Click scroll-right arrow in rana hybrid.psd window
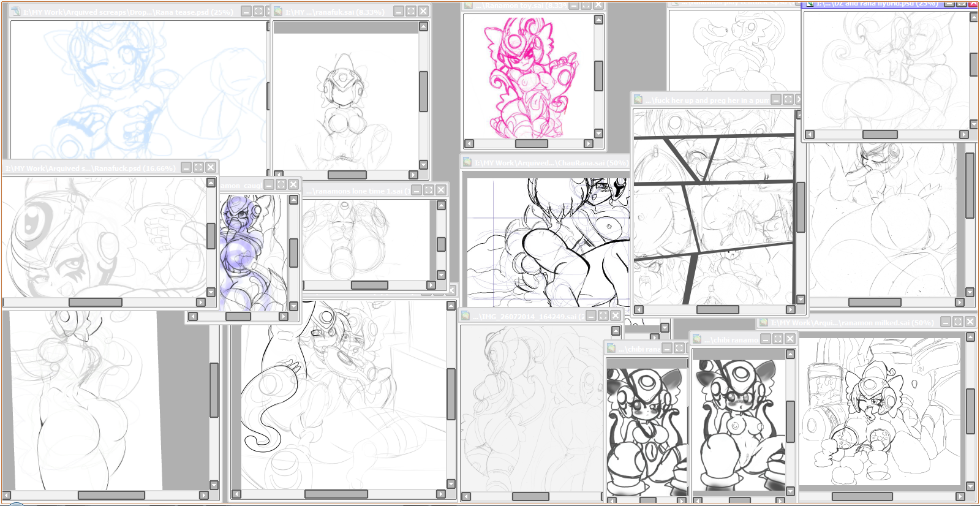 point(964,135)
